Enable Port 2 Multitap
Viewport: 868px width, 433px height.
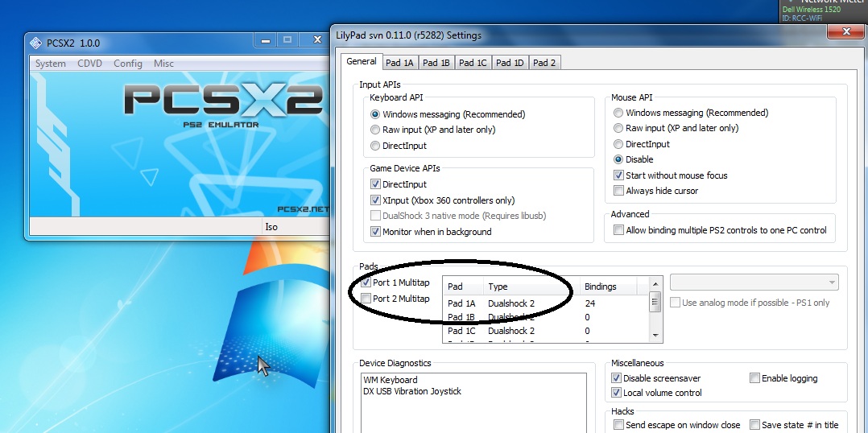[366, 299]
